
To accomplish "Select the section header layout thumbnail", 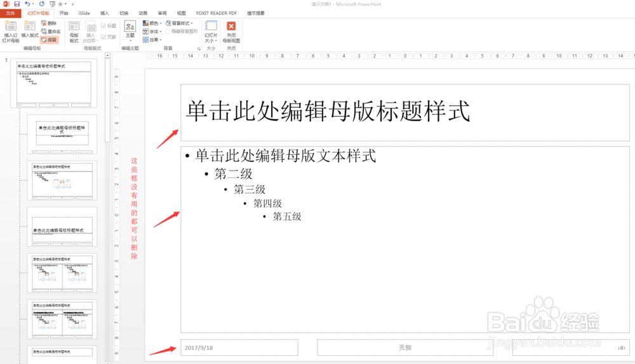I will 62,227.
